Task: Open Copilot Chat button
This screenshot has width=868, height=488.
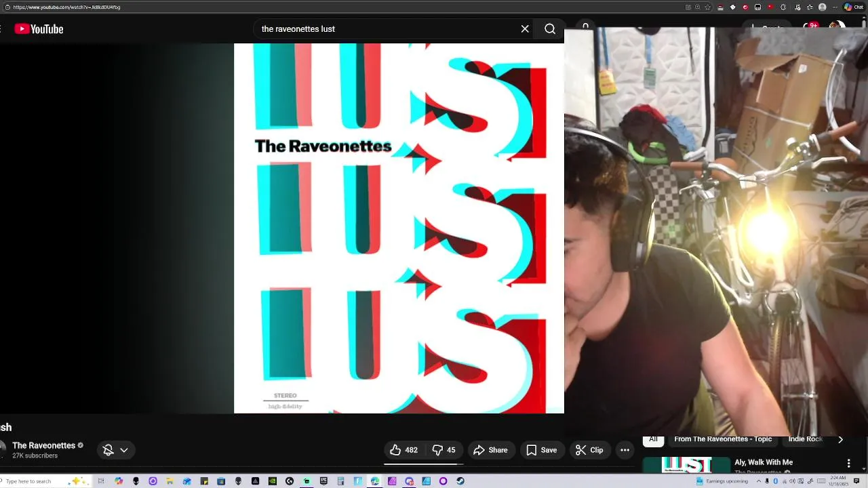Action: [x=853, y=7]
